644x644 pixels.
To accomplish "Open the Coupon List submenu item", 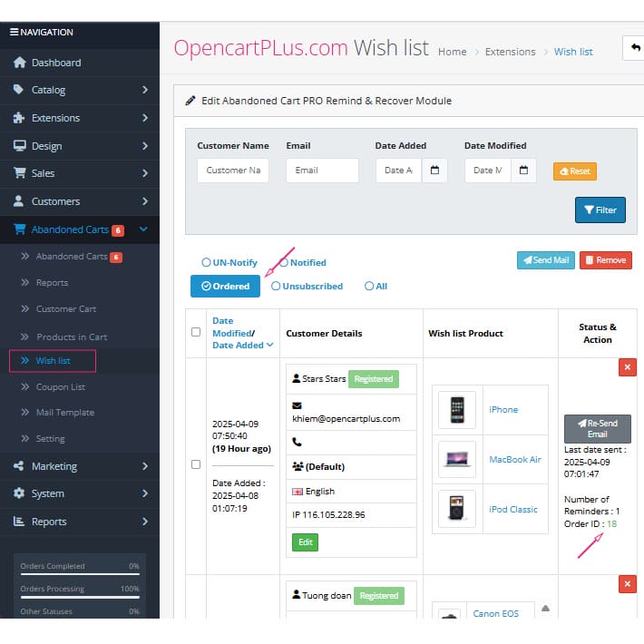I will (x=61, y=387).
